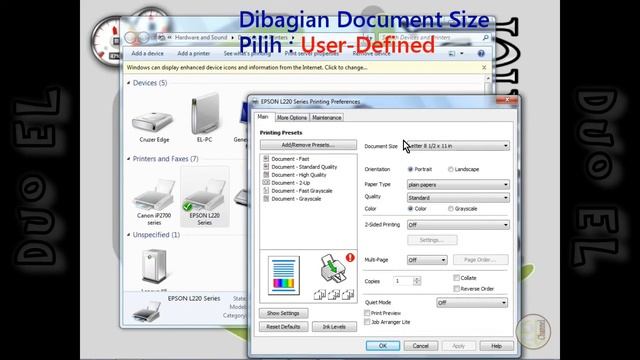640x360 pixels.
Task: Click the Document - Grayscale preset icon
Action: point(266,199)
